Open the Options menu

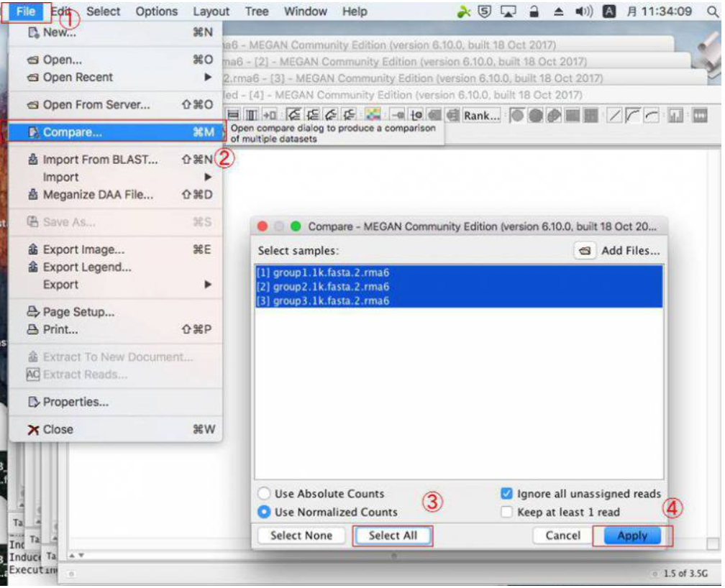[x=156, y=12]
